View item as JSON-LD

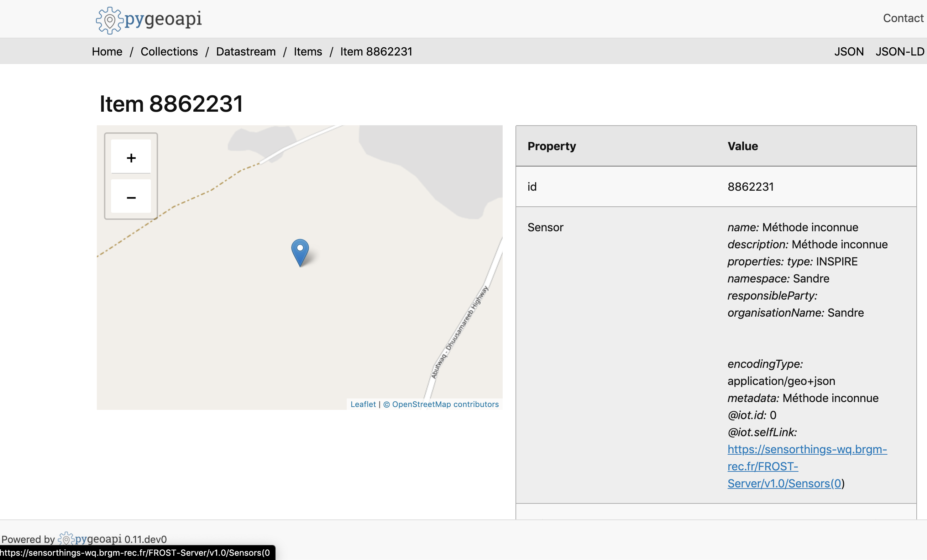[900, 52]
